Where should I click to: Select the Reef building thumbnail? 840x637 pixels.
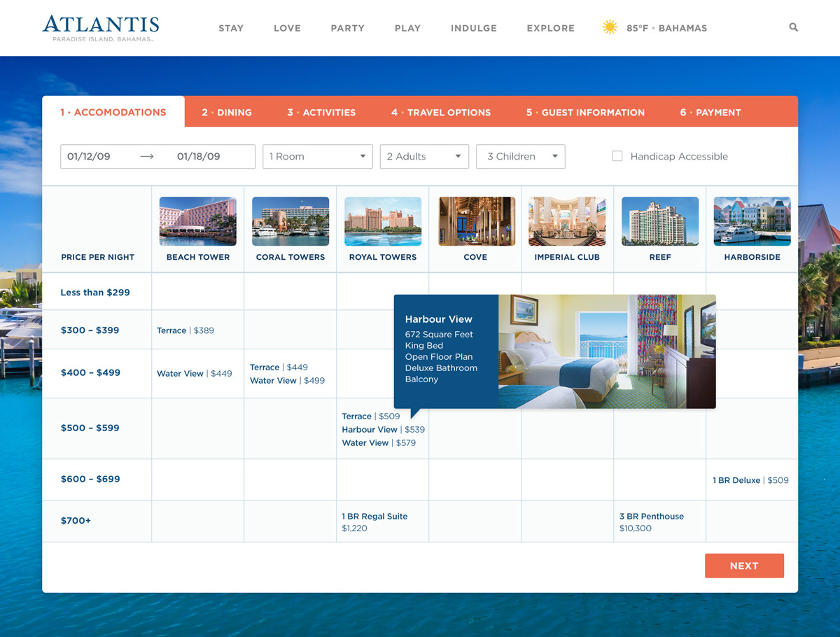point(659,220)
